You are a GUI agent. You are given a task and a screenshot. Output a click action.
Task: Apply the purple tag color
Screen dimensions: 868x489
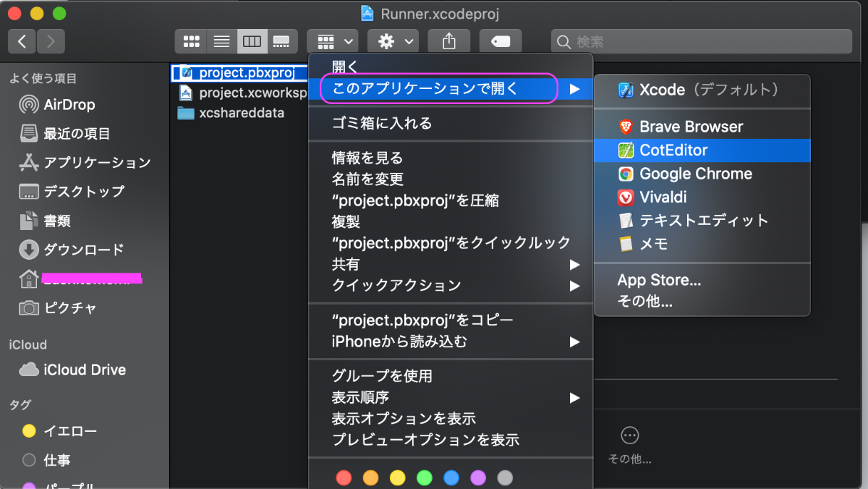[x=478, y=477]
